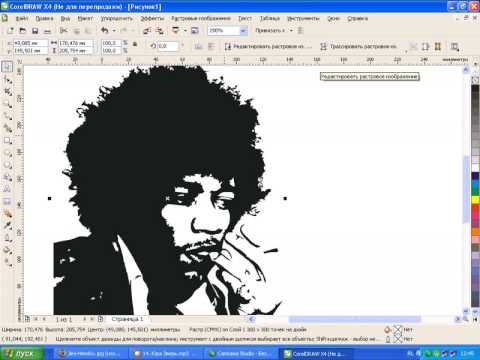Screen dimensions: 480x360
Task: Select the Smart Fill tool
Action: (7, 128)
